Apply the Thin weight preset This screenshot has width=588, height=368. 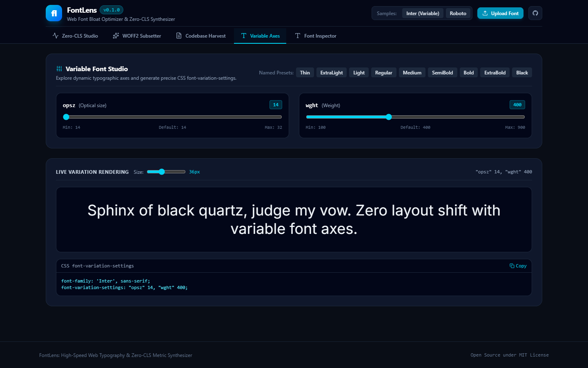click(x=305, y=73)
